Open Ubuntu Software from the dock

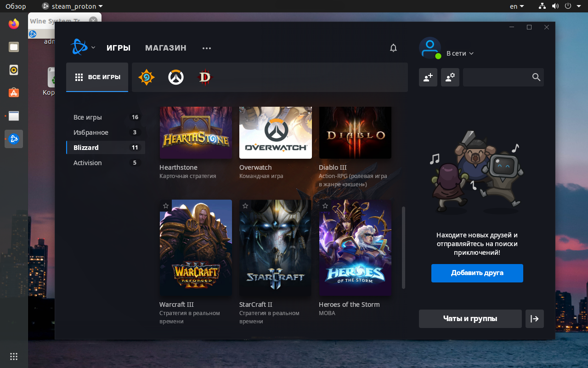tap(14, 93)
